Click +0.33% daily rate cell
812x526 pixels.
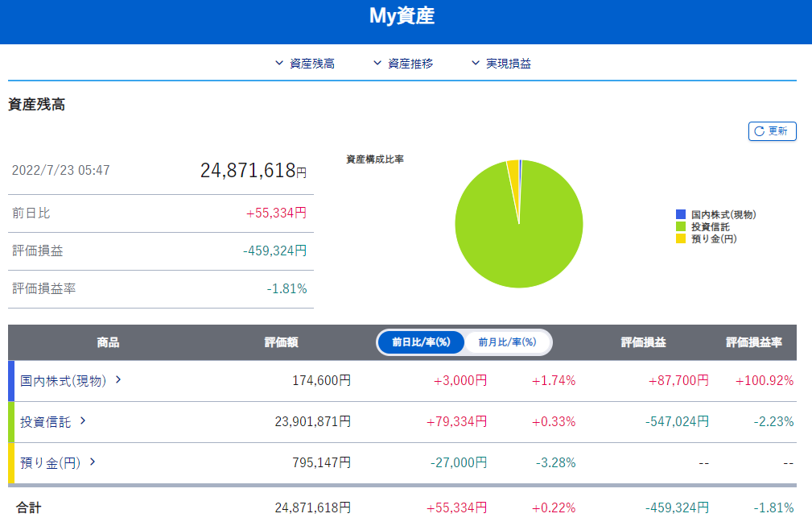(554, 422)
